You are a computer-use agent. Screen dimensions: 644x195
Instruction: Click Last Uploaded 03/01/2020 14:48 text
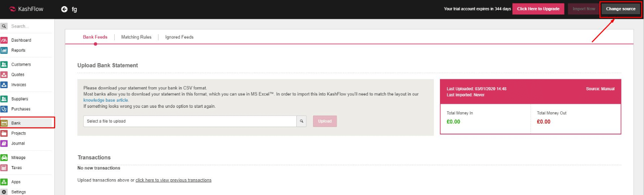pos(476,89)
